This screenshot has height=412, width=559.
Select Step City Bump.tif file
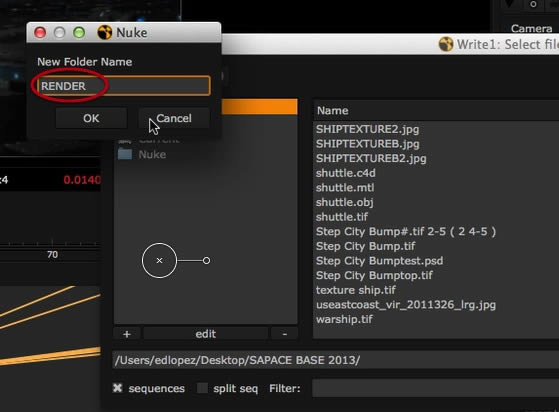coord(365,246)
